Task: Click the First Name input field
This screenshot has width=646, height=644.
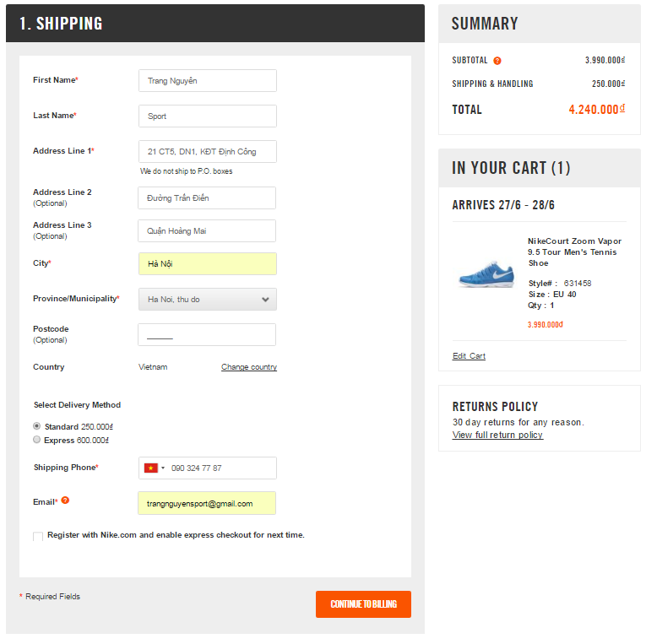Action: coord(207,81)
